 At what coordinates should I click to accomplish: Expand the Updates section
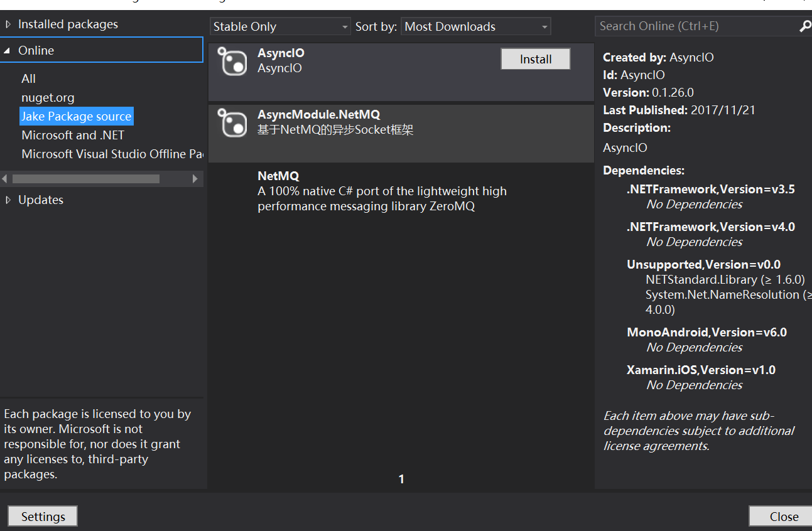click(x=8, y=200)
